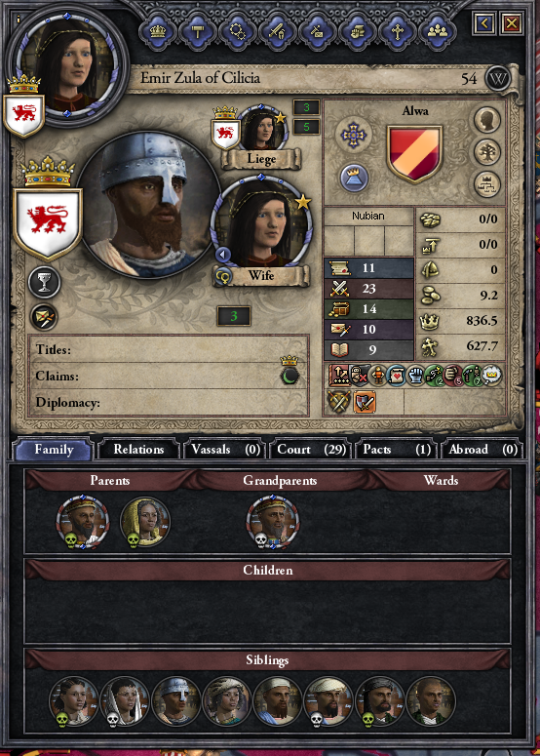540x756 pixels.
Task: Open the Court (29) tab
Action: (x=311, y=450)
